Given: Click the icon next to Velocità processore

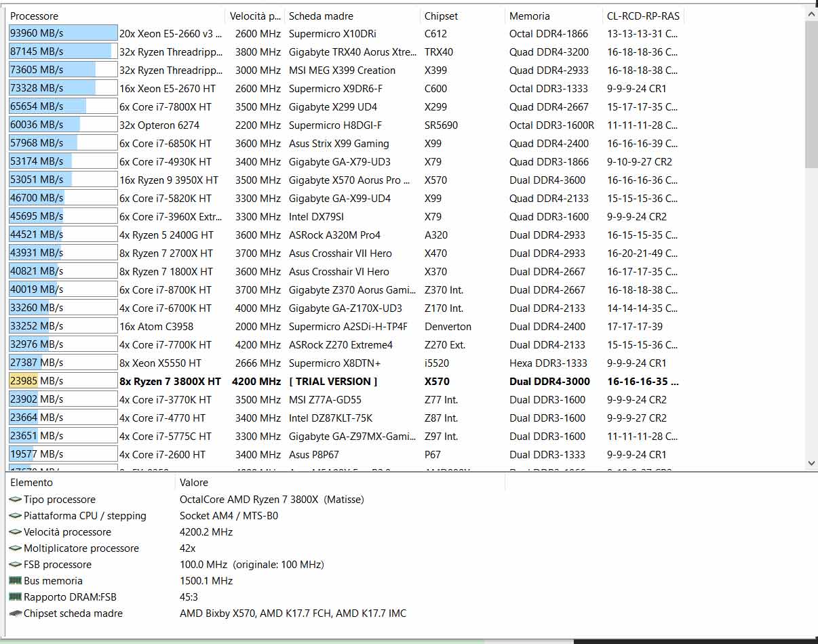Looking at the screenshot, I should coord(15,532).
